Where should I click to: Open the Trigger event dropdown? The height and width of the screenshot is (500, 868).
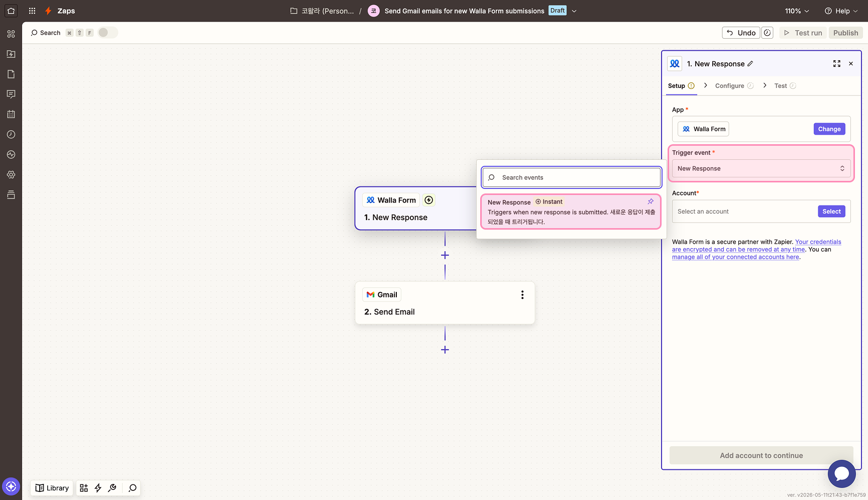761,168
